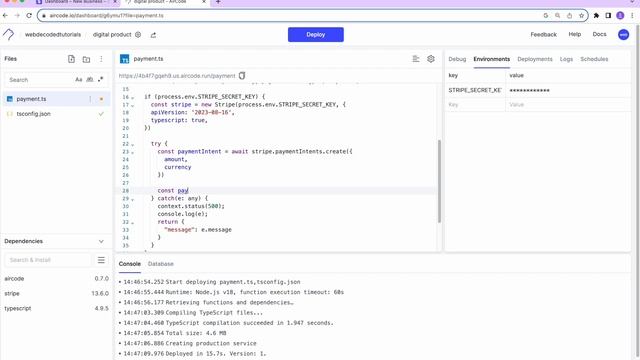
Task: Click the share project icon
Action: point(153,35)
